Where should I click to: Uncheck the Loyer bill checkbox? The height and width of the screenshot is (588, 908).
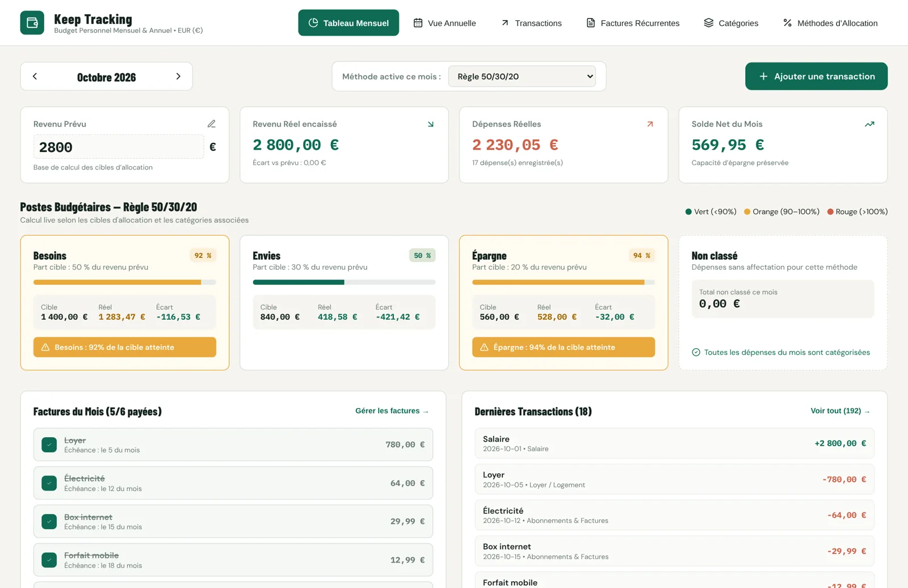pyautogui.click(x=49, y=445)
